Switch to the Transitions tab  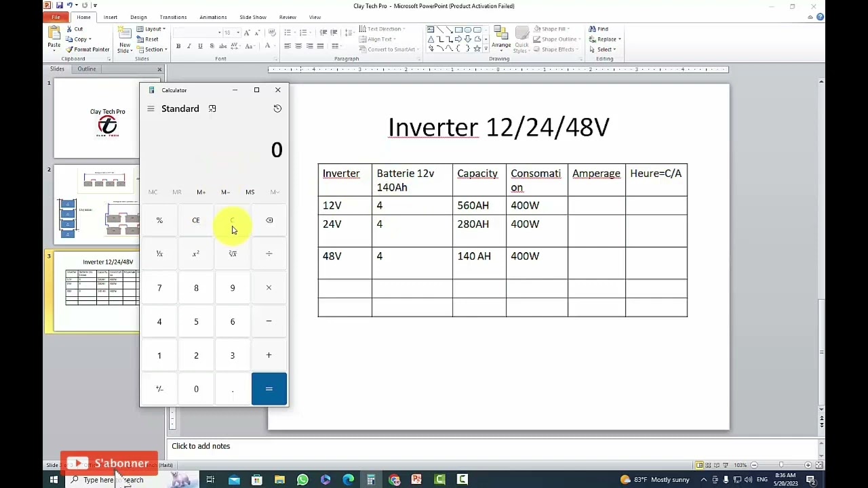(173, 17)
